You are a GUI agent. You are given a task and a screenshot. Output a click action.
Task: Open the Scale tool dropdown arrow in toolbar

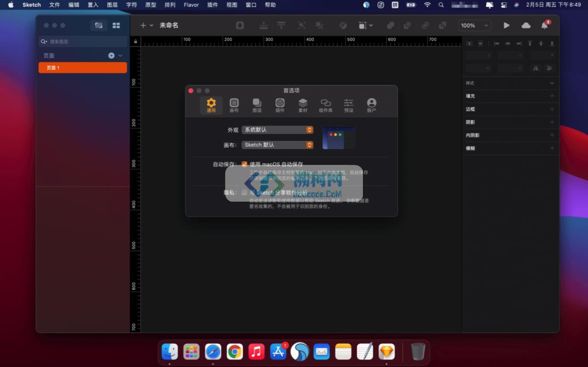point(371,25)
